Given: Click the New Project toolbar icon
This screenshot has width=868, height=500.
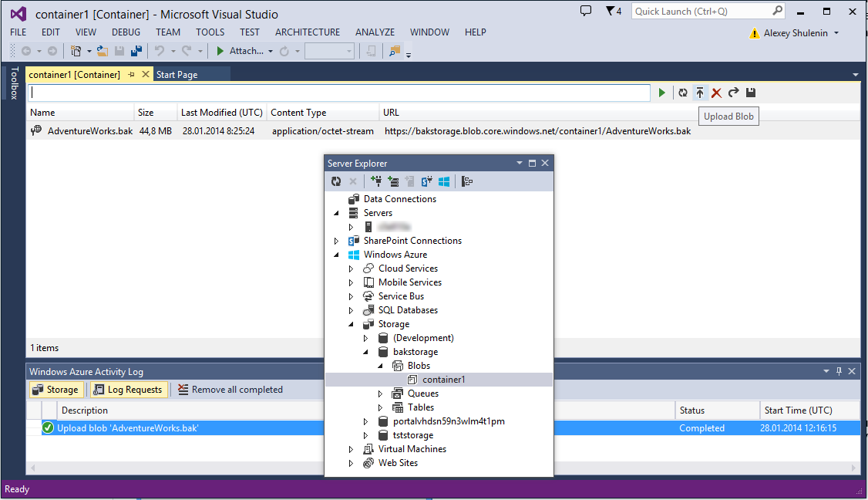Looking at the screenshot, I should [x=76, y=51].
